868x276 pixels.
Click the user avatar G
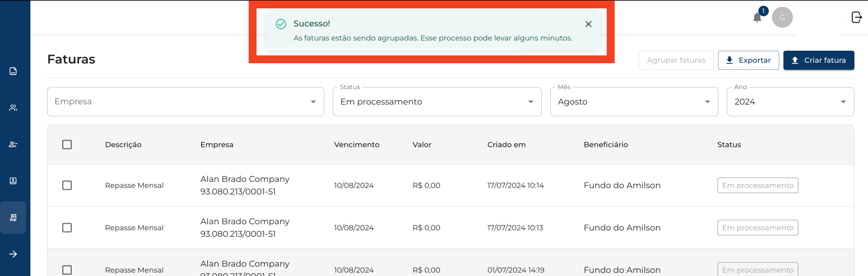click(x=782, y=17)
